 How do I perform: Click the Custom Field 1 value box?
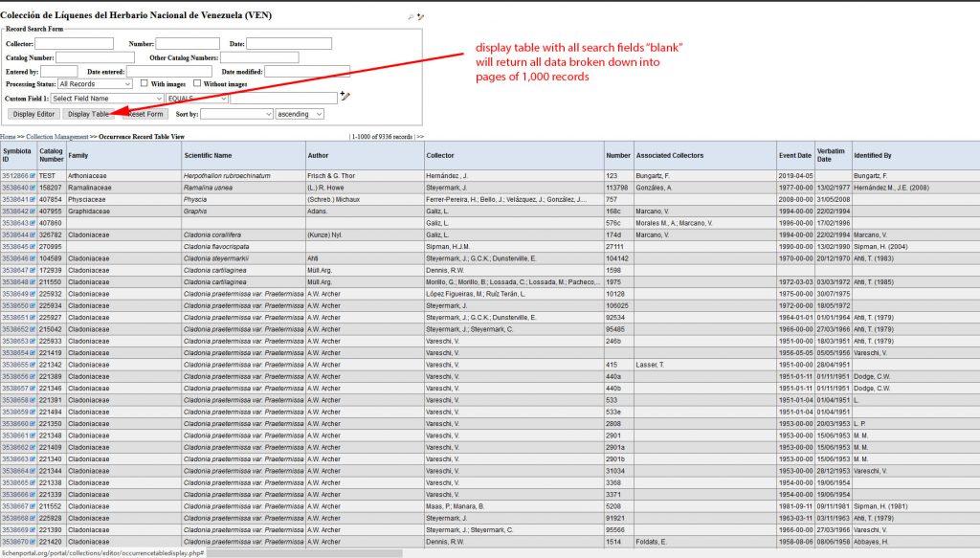click(x=283, y=99)
